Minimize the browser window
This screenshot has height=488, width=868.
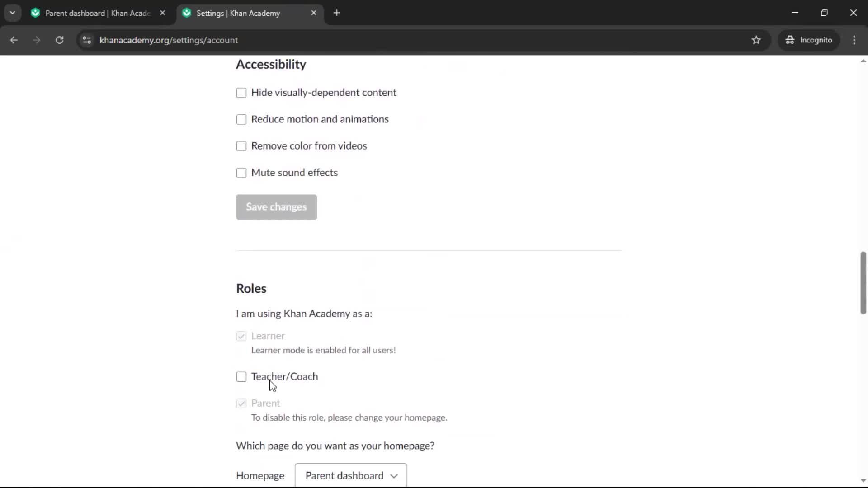(795, 13)
